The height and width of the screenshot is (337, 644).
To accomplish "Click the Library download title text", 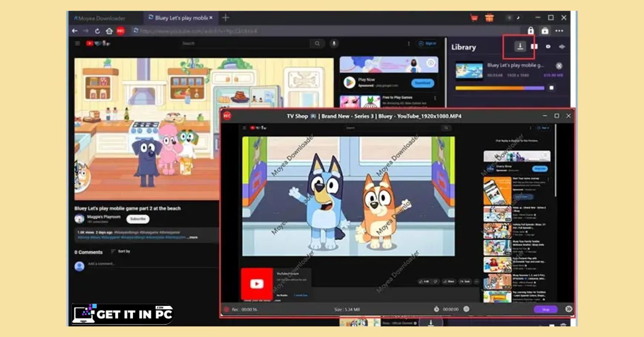I will point(515,65).
